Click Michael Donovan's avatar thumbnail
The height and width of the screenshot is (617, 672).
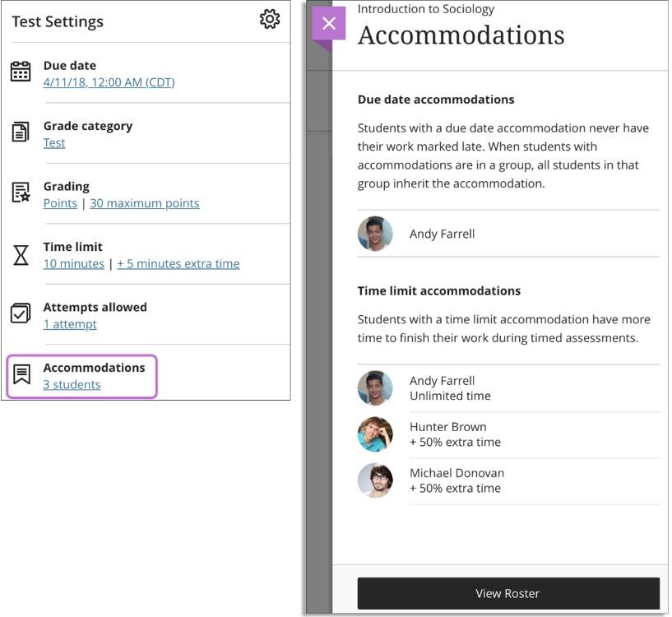click(x=375, y=480)
